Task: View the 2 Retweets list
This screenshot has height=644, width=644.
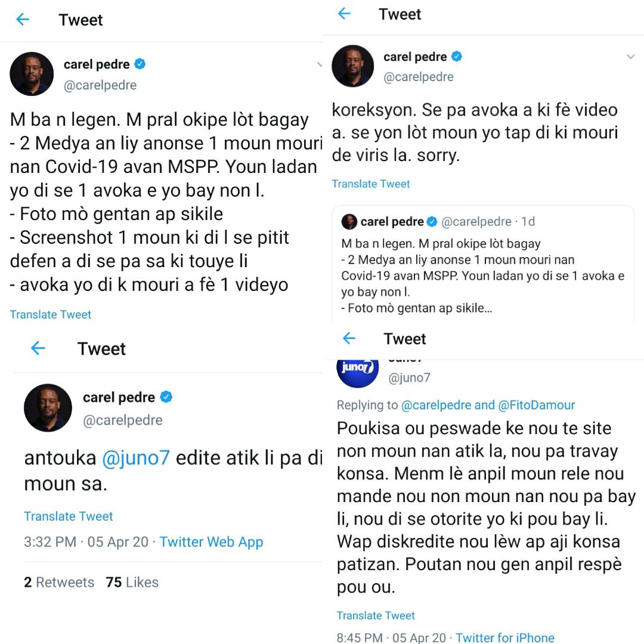Action: point(59,582)
